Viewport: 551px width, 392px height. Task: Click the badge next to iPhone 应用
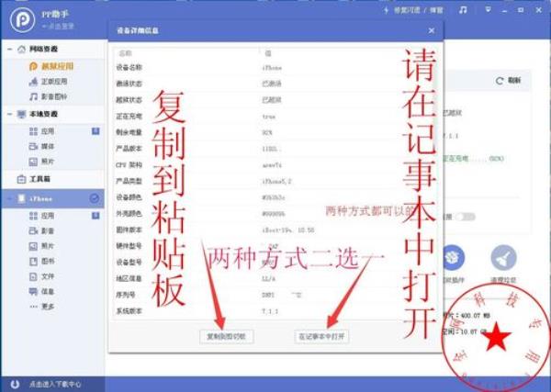(96, 216)
